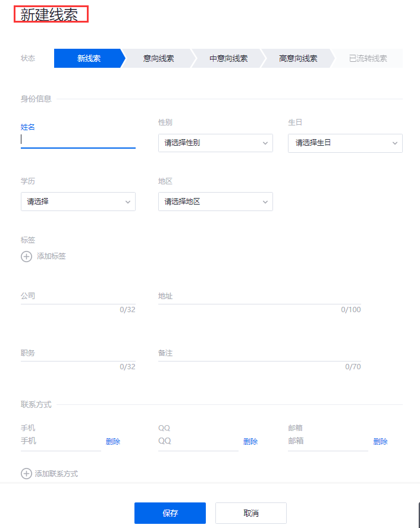The image size is (420, 528).
Task: Click the company input field
Action: click(x=78, y=297)
